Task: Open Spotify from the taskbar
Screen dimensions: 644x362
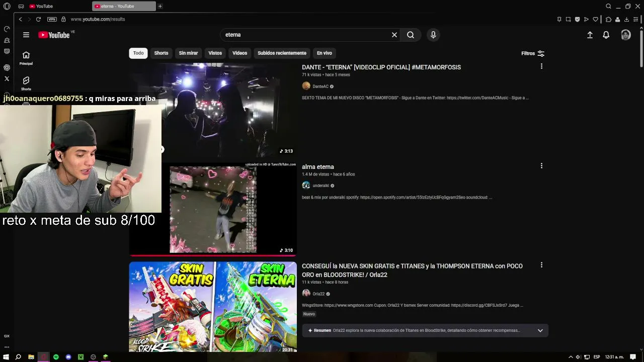Action: pos(56,357)
